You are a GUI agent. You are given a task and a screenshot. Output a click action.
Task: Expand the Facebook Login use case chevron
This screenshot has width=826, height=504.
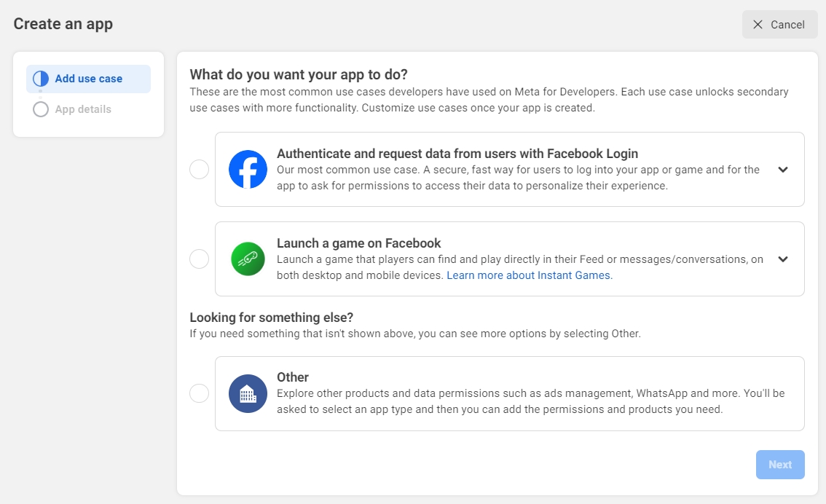tap(783, 170)
